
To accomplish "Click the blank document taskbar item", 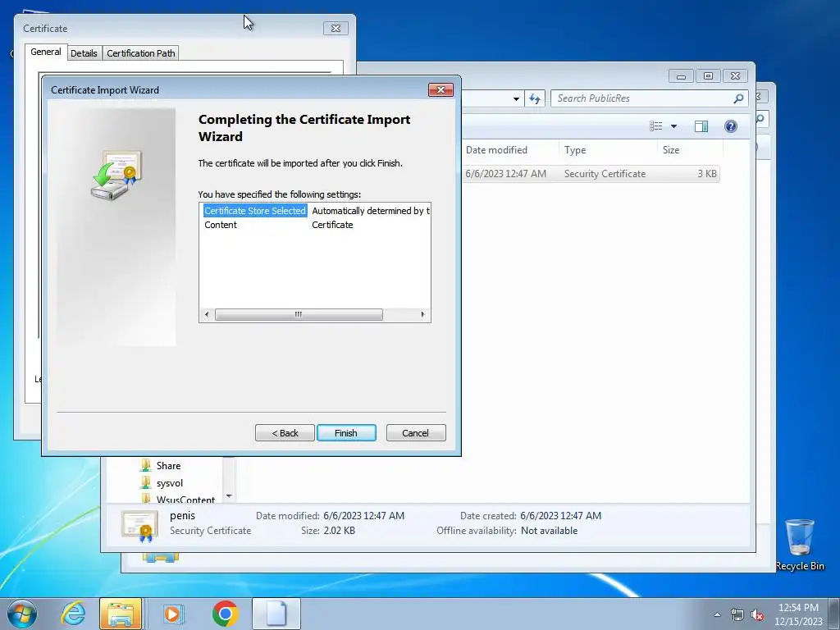I will point(276,614).
